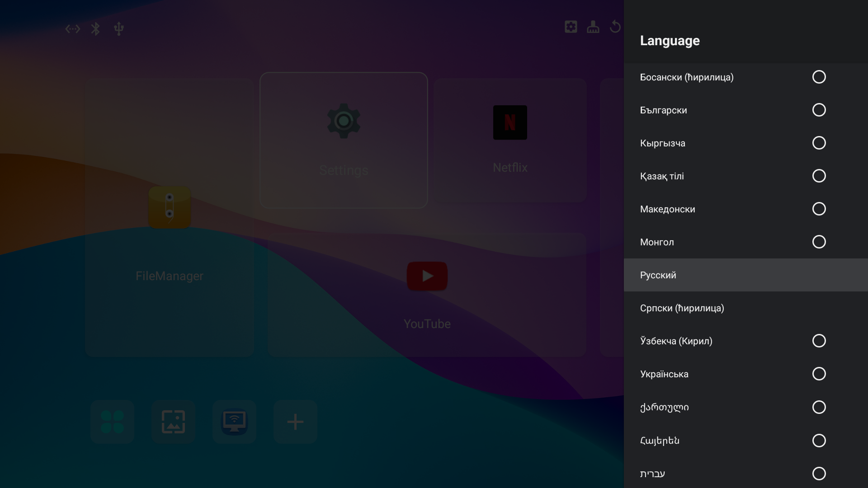
Task: Open the gallery picture shortcut
Action: point(174,422)
